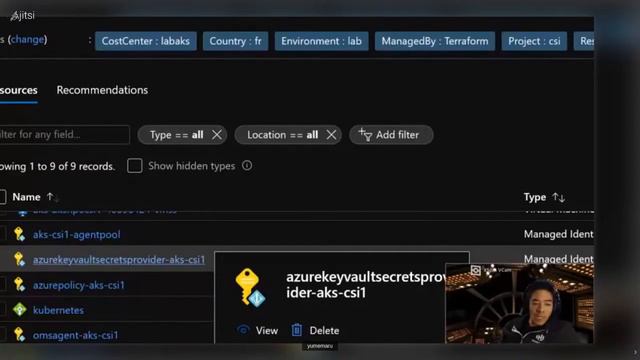Click the Jitsi logo at top left
Screen dimensions: 640x360
coord(22,16)
